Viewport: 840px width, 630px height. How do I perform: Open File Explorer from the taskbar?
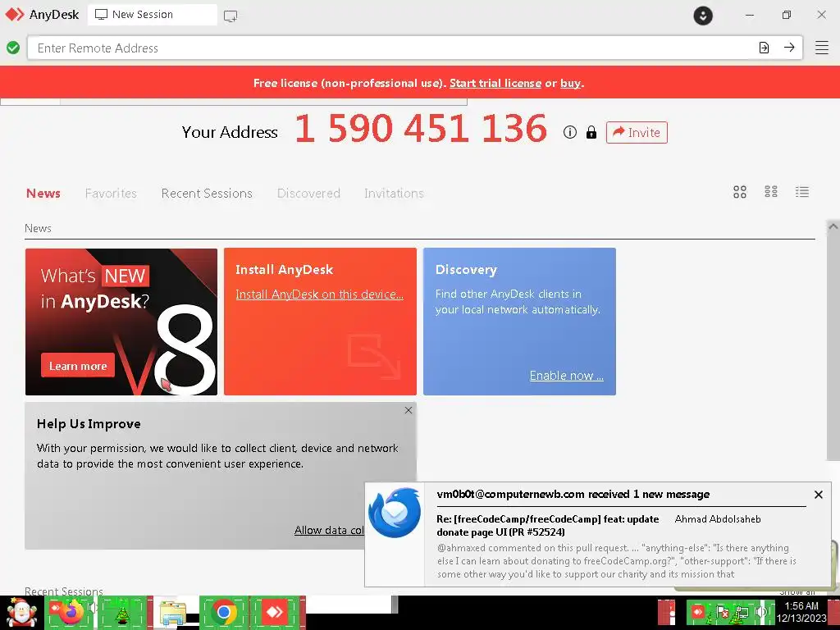(x=173, y=614)
